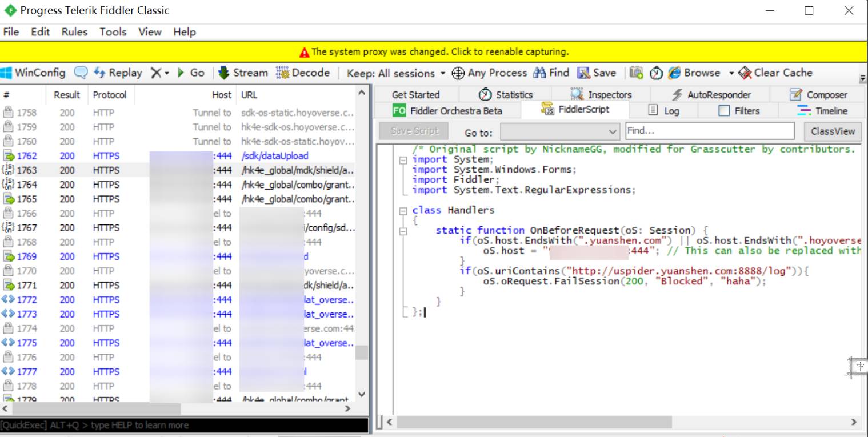This screenshot has height=437, width=868.
Task: Open the Edit menu
Action: point(40,32)
